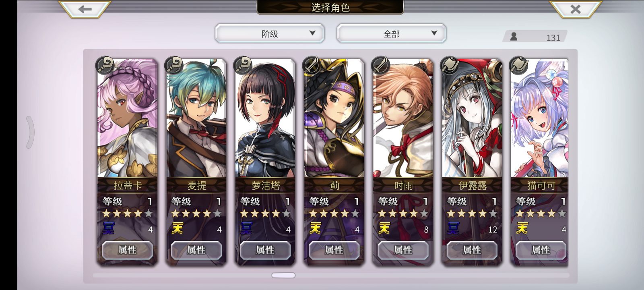Click the side panel handle on left edge
This screenshot has width=644, height=290.
[30, 132]
